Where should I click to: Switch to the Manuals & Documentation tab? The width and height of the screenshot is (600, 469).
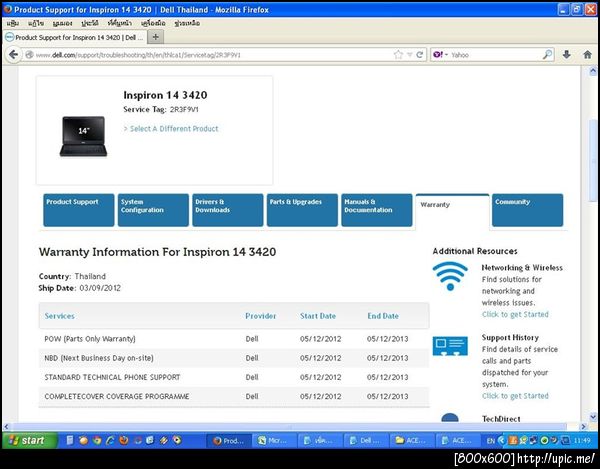377,210
